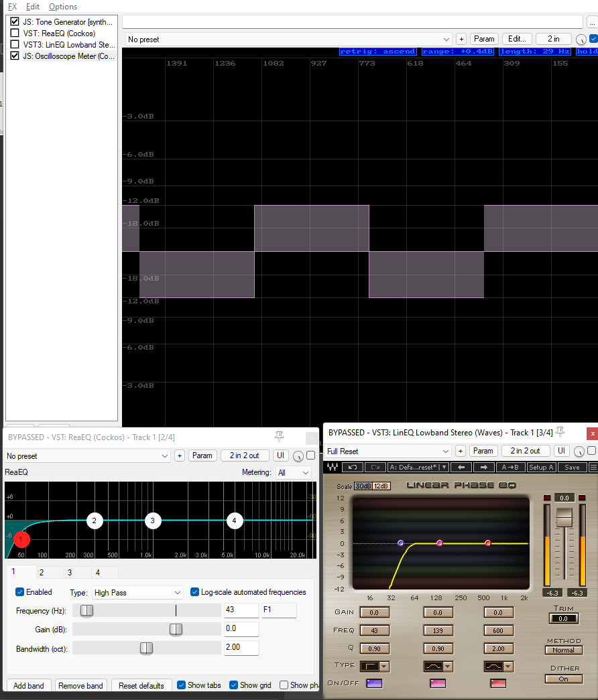Open the ReaEQ 'No preset' dropdown
The width and height of the screenshot is (598, 700).
point(87,456)
